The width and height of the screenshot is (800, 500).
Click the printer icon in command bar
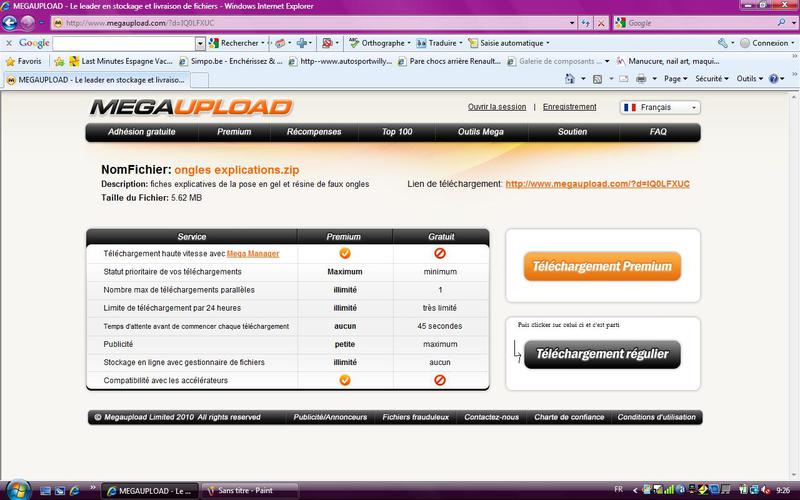point(641,78)
